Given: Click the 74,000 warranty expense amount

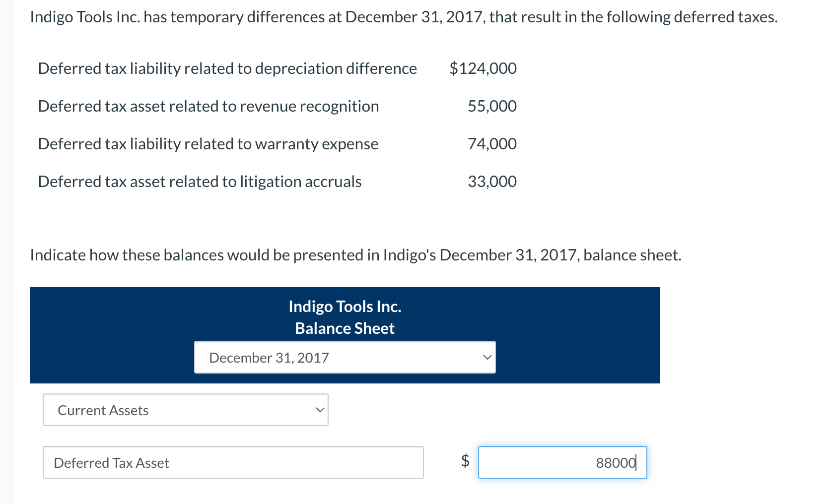Looking at the screenshot, I should [492, 144].
